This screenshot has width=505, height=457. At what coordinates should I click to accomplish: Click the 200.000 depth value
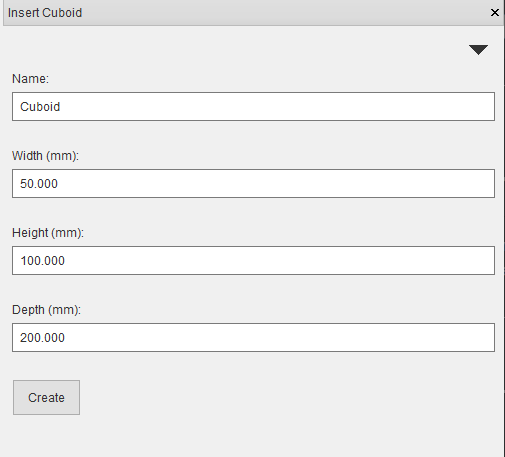pos(42,338)
